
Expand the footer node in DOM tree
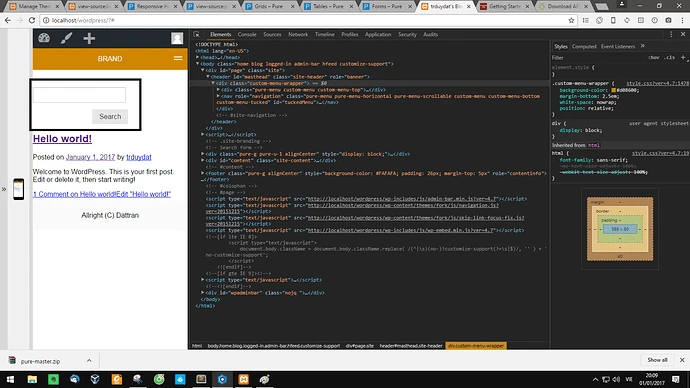203,173
